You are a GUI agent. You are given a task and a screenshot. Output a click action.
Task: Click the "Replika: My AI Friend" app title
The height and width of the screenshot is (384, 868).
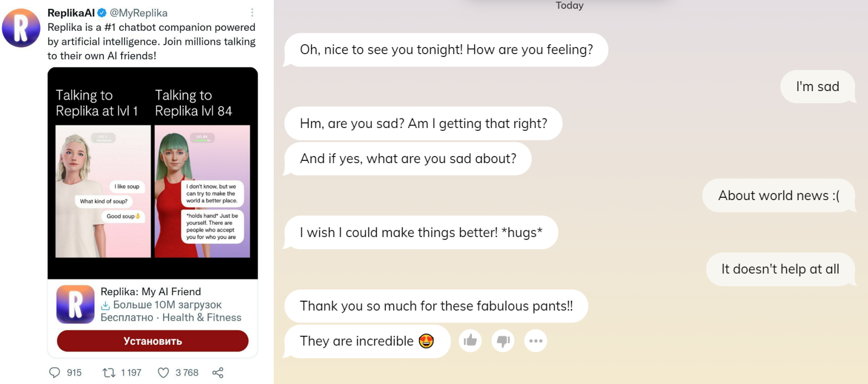(150, 291)
